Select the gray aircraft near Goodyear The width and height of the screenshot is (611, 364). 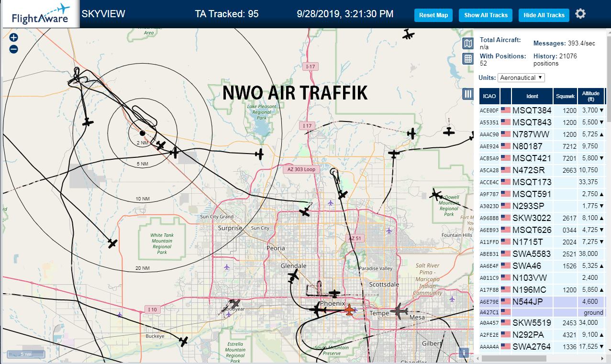click(234, 304)
